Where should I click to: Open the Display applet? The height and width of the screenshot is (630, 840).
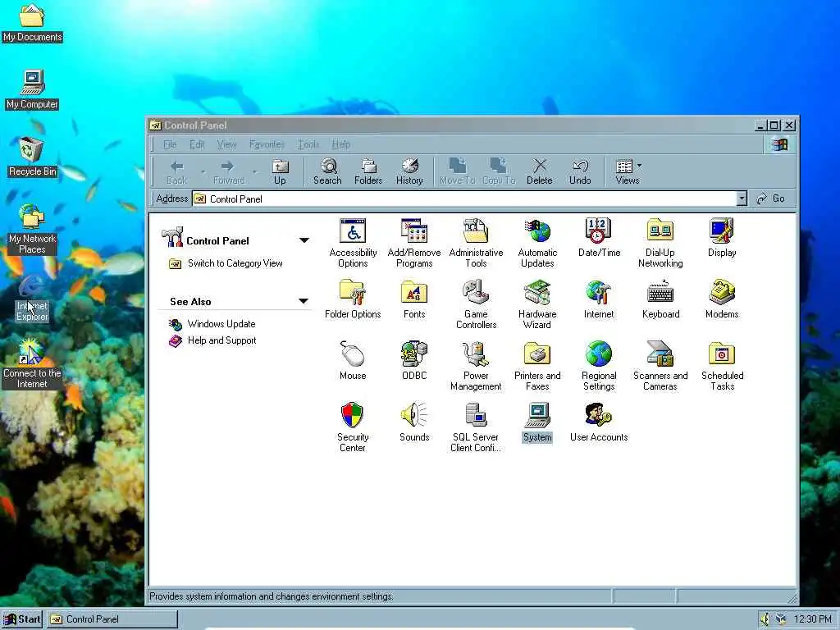pyautogui.click(x=722, y=237)
